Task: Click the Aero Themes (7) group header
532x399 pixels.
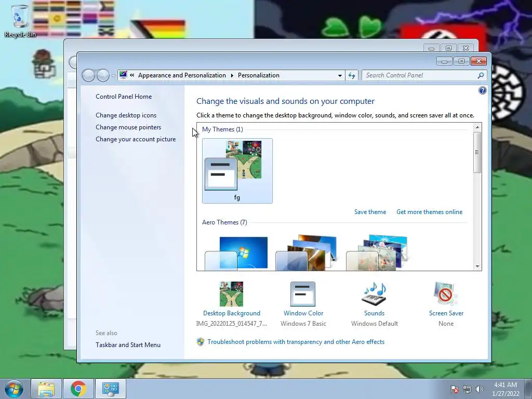Action: (224, 222)
